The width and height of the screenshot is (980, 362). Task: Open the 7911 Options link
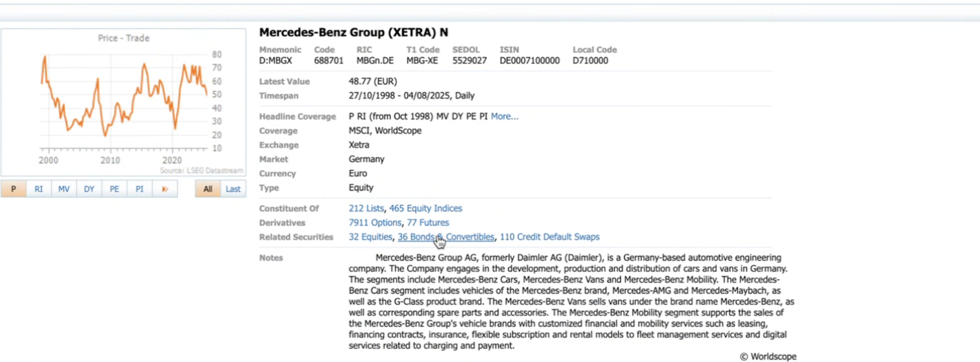click(x=375, y=222)
